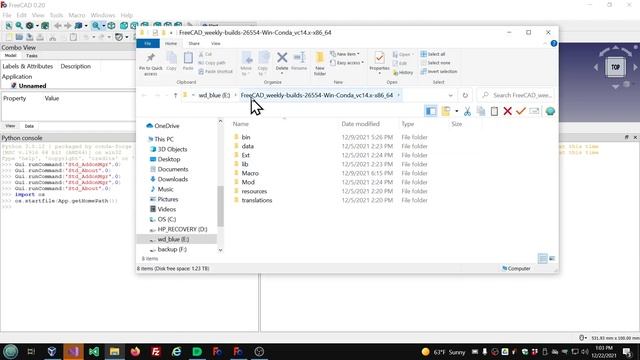Open the FreeCAD Macro menu

coord(76,15)
